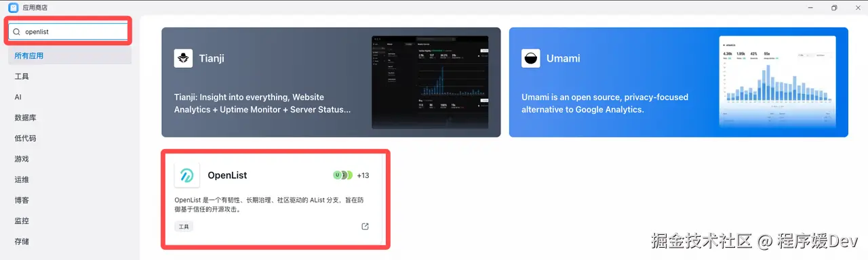The height and width of the screenshot is (260, 868).
Task: Restore the app store window size
Action: (834, 7)
